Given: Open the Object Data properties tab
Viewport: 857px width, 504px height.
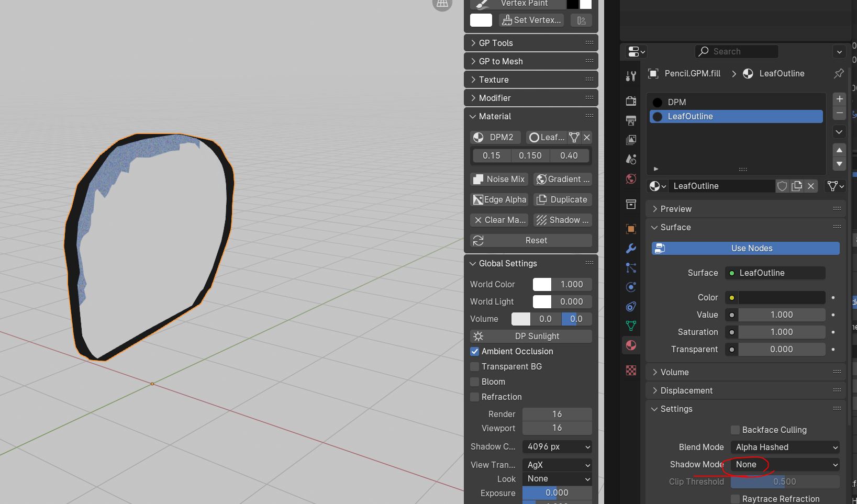Looking at the screenshot, I should pyautogui.click(x=631, y=326).
